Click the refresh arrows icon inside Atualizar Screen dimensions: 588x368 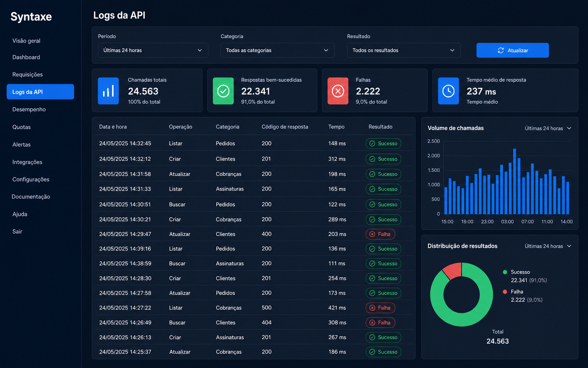[x=501, y=50]
